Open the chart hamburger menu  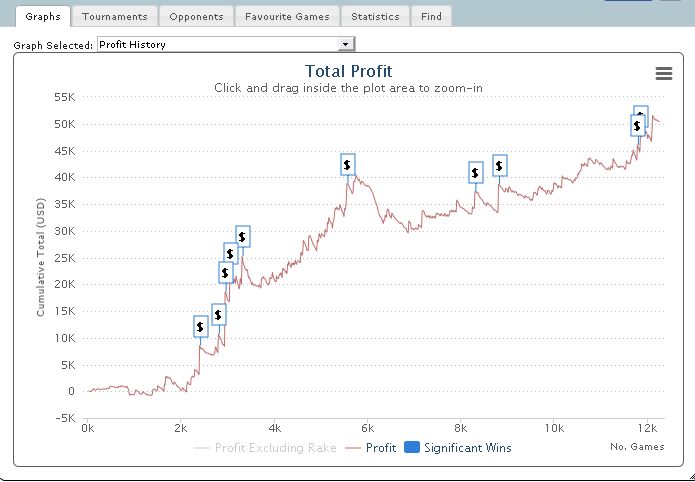click(x=663, y=73)
